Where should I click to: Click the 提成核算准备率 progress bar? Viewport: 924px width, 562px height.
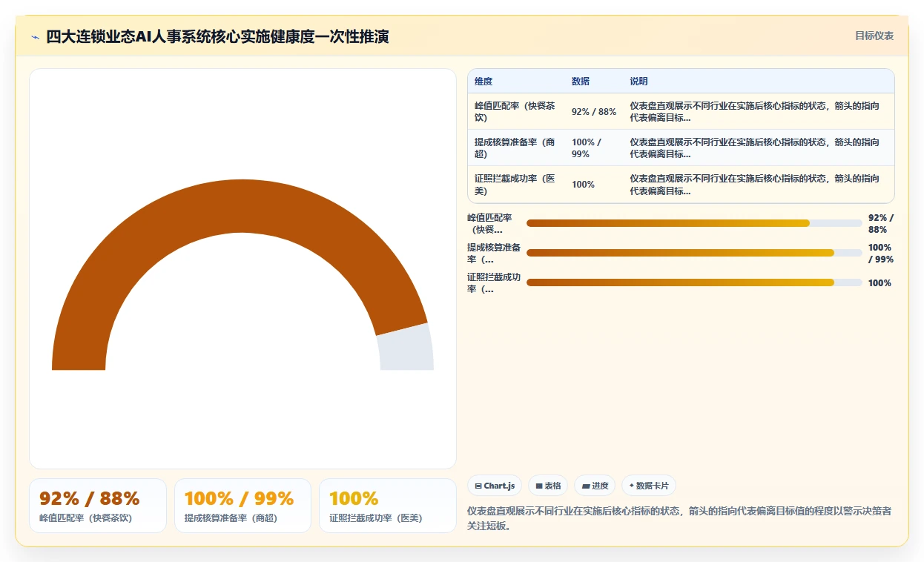coord(694,253)
